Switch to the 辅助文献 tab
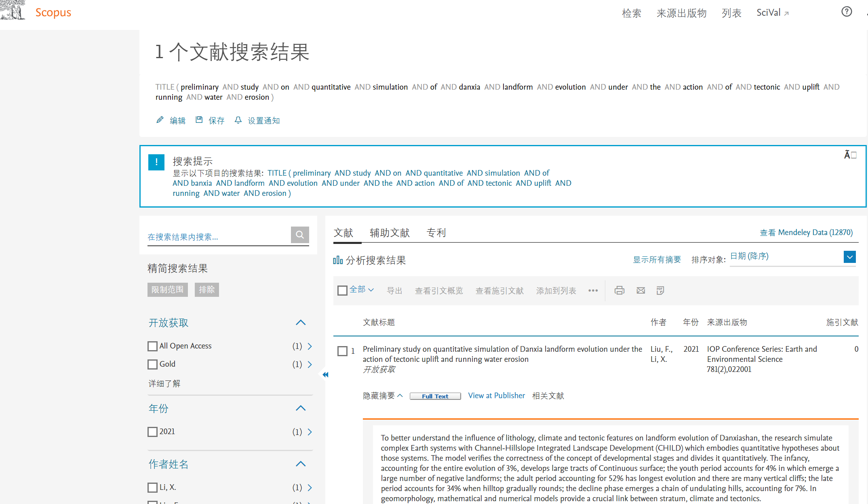 coord(390,233)
